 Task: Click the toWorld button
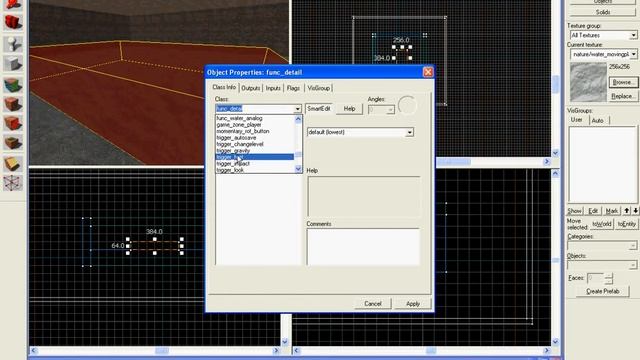pos(602,224)
